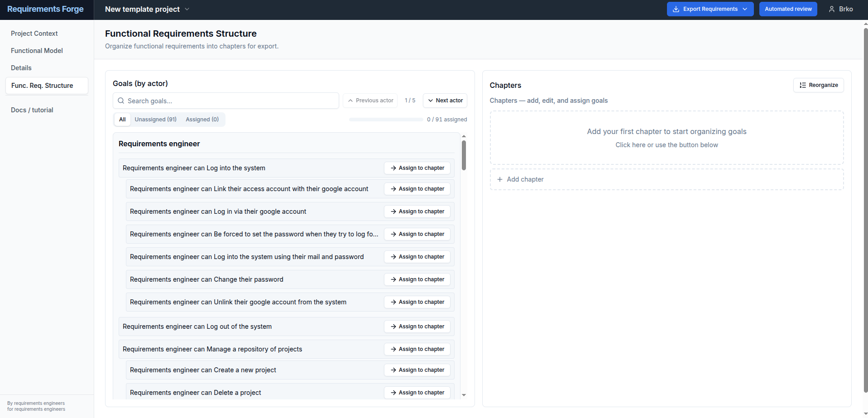The width and height of the screenshot is (868, 418).
Task: Assign 'Unlink their google account' goal to chapter
Action: point(417,302)
